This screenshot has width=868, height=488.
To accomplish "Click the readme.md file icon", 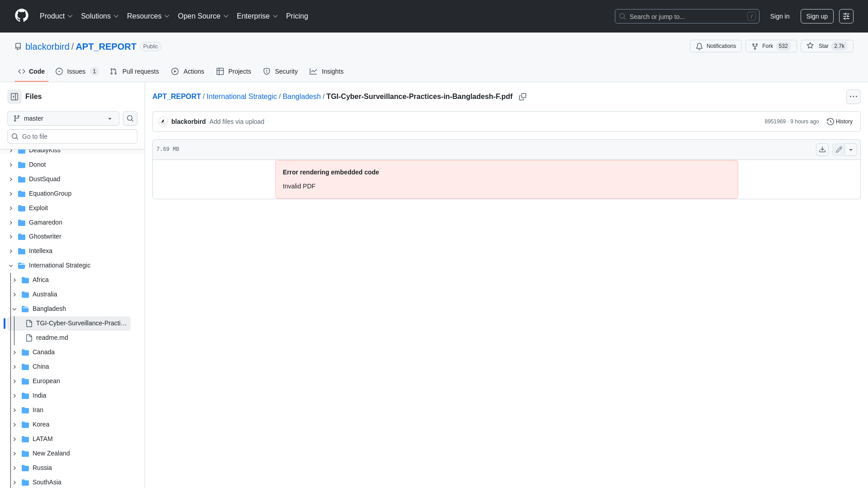I will point(29,338).
